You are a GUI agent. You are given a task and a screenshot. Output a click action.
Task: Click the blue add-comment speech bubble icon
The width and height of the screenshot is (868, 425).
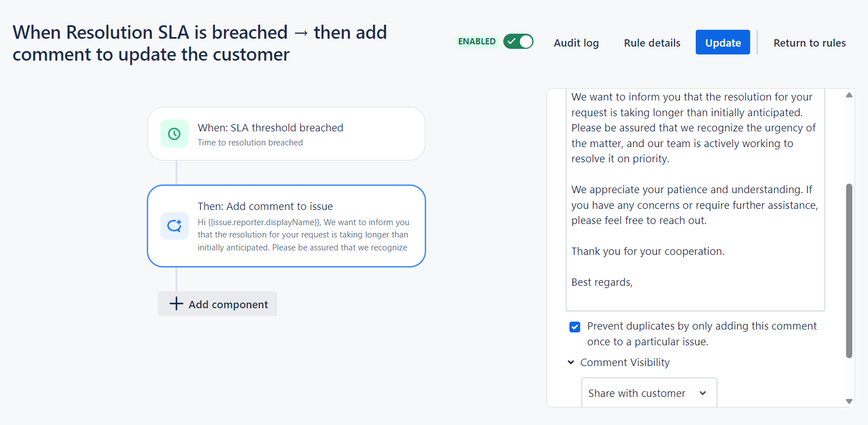click(x=174, y=226)
